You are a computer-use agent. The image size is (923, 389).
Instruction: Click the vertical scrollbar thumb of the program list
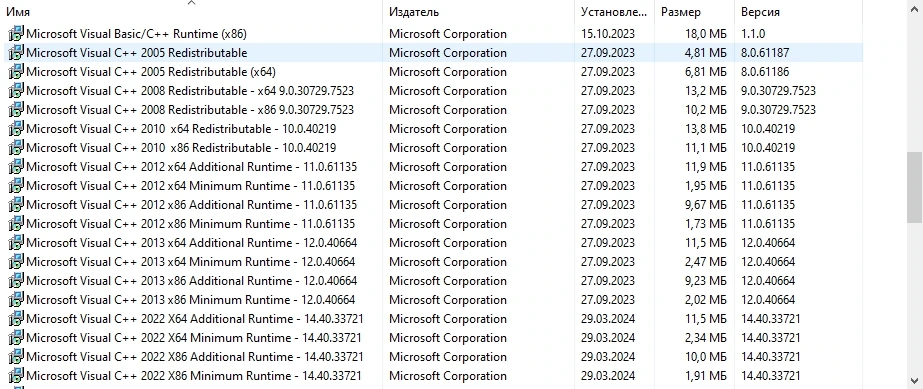click(x=914, y=187)
